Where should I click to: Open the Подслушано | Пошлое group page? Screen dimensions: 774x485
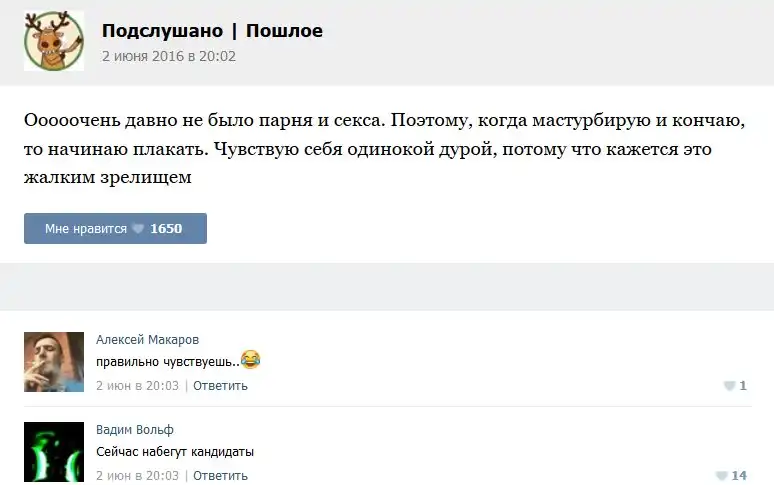212,31
